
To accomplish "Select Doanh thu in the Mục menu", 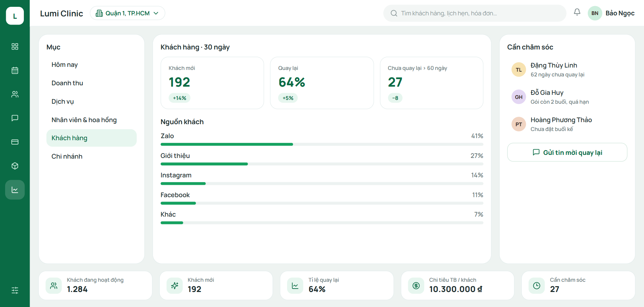I will point(92,83).
